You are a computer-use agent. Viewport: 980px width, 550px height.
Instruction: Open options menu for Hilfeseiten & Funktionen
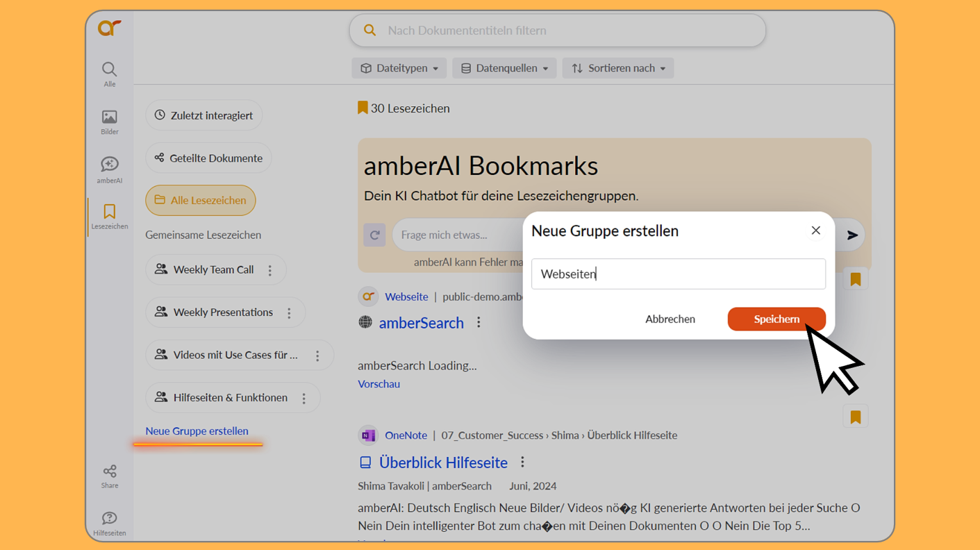pyautogui.click(x=304, y=399)
